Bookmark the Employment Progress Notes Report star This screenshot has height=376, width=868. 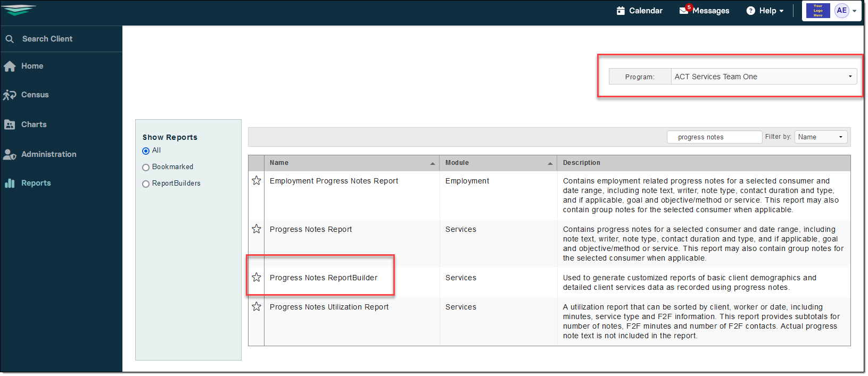point(257,181)
